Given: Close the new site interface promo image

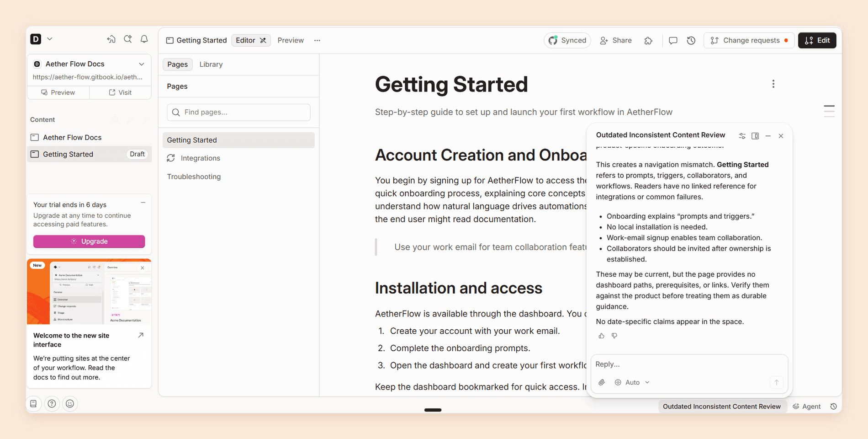Looking at the screenshot, I should [x=143, y=268].
